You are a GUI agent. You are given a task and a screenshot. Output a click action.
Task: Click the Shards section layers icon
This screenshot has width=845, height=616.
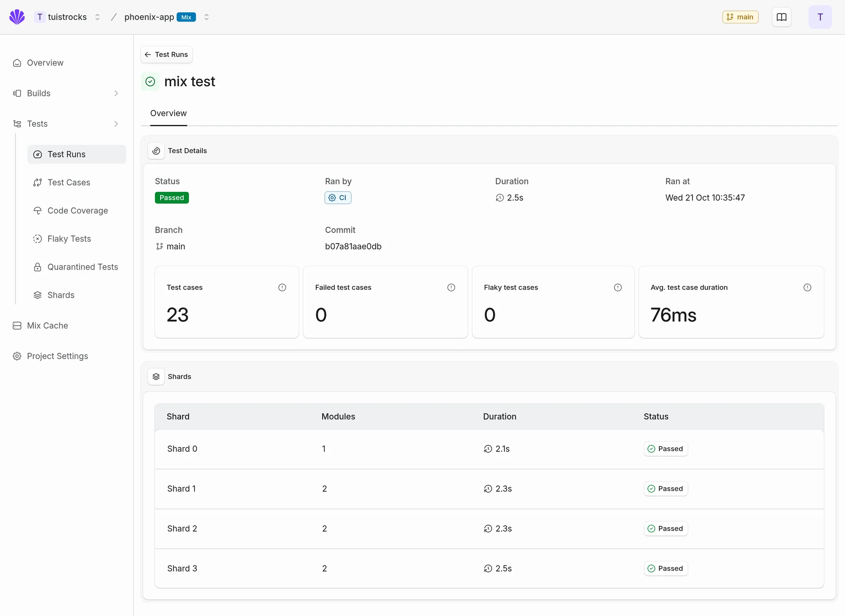click(156, 377)
